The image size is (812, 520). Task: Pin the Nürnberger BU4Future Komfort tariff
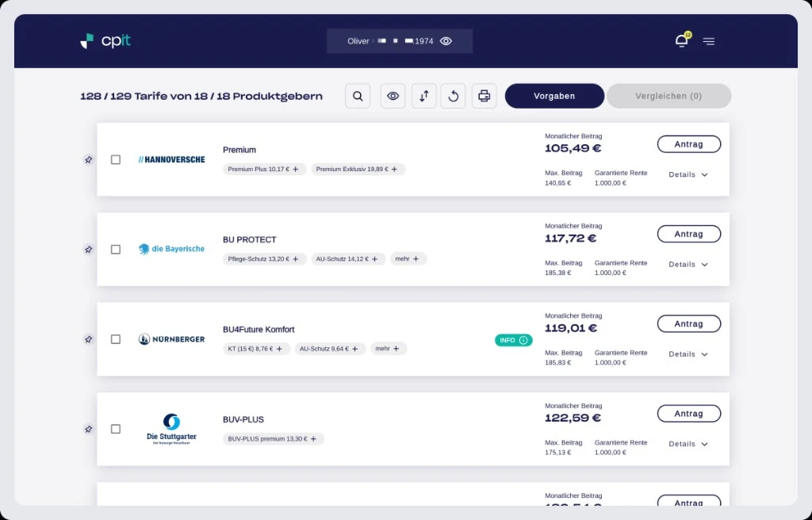(89, 339)
